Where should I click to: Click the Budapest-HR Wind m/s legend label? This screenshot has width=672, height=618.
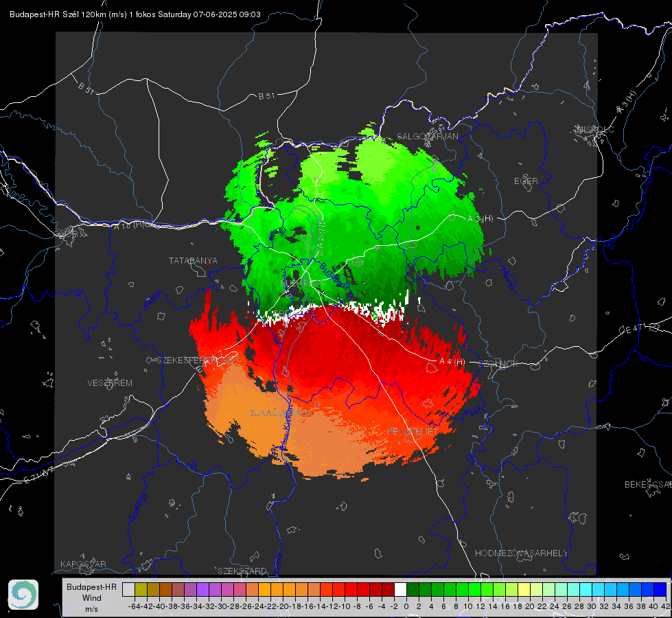pyautogui.click(x=92, y=598)
